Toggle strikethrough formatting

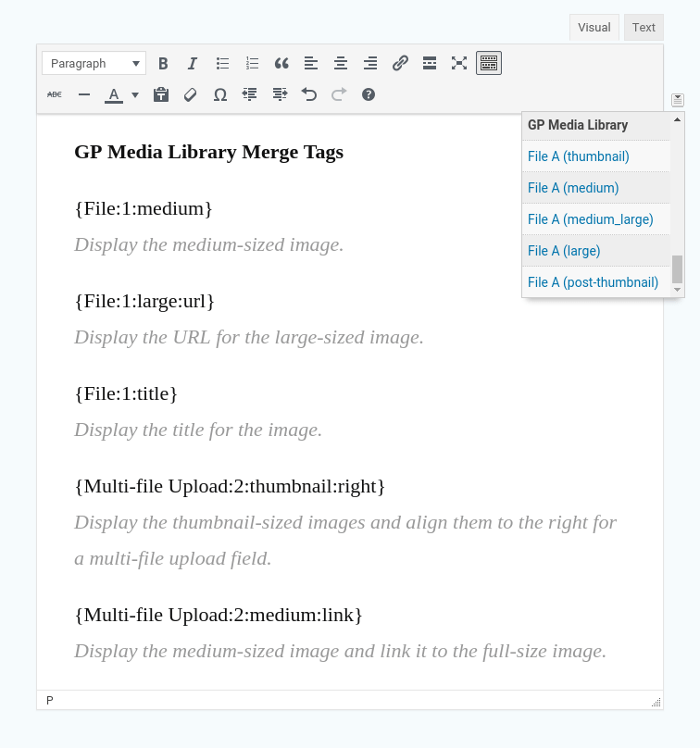coord(55,94)
